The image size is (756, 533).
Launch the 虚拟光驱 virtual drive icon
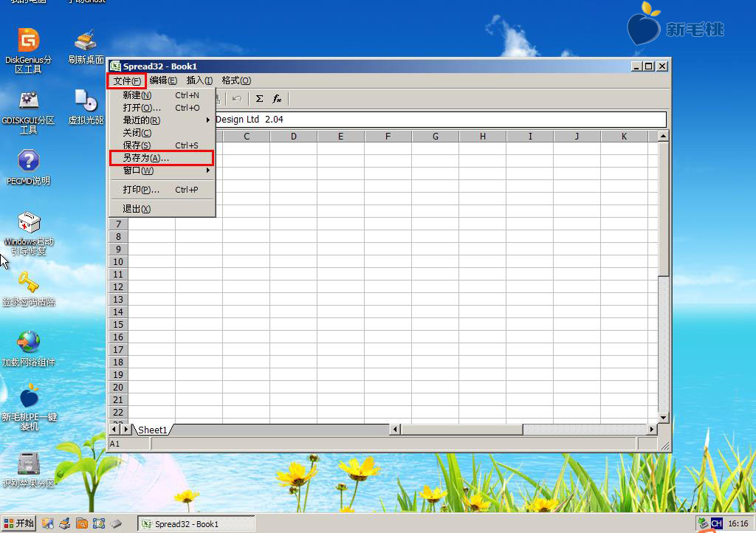[86, 107]
